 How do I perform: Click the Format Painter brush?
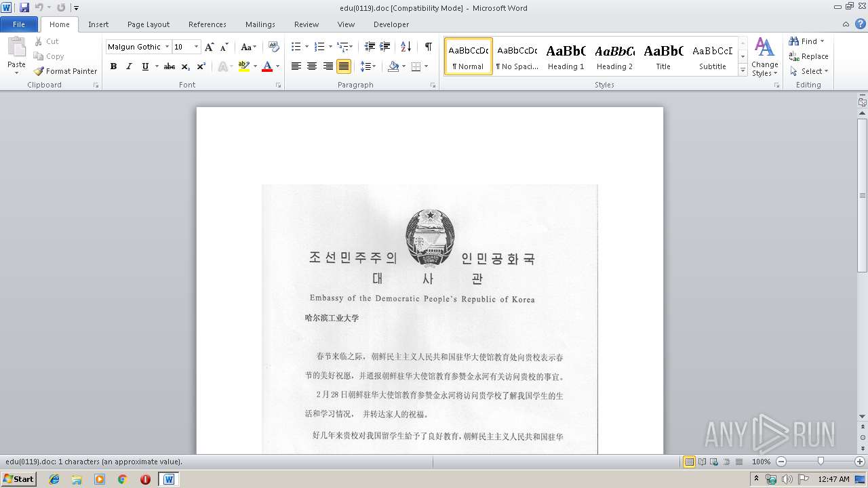click(x=65, y=71)
